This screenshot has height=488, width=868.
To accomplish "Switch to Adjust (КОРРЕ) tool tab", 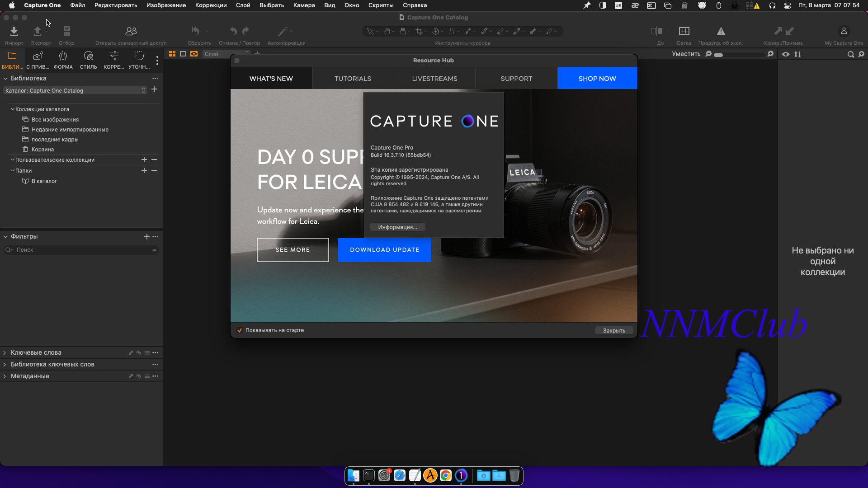I will coord(113,60).
